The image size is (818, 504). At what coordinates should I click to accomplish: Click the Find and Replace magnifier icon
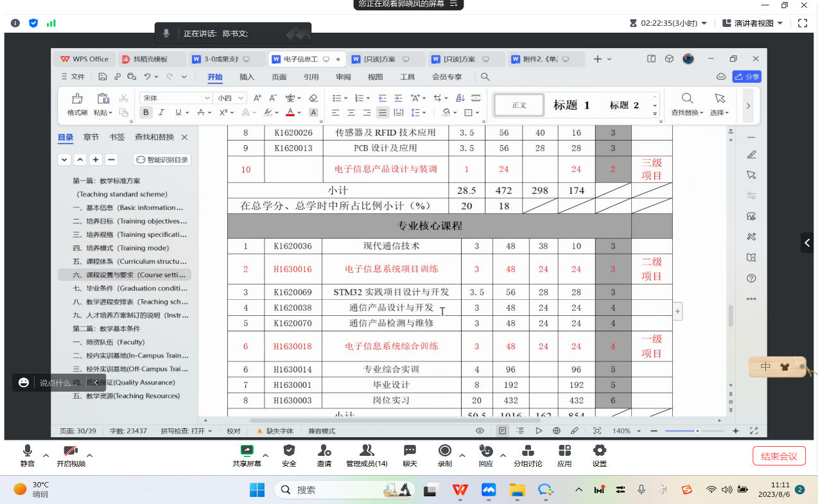687,99
